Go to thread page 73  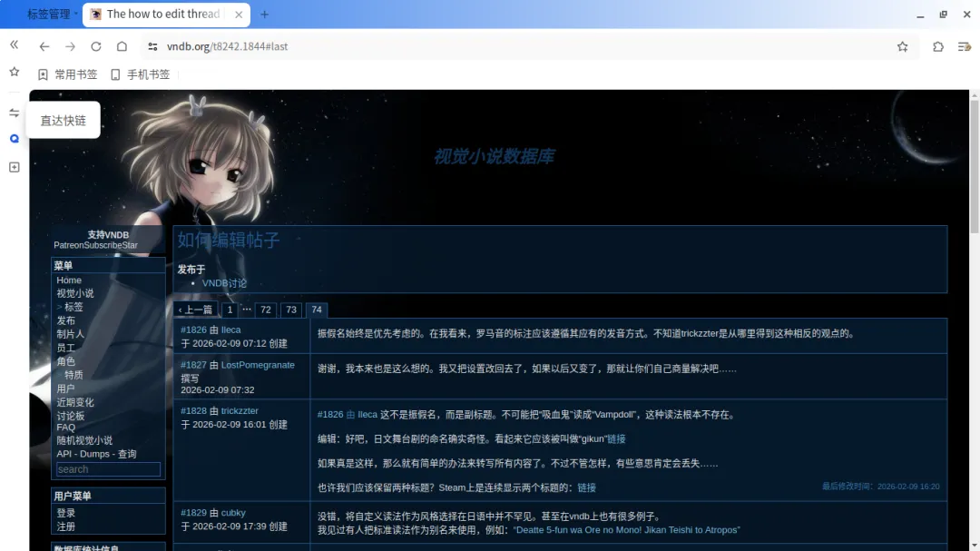tap(291, 310)
